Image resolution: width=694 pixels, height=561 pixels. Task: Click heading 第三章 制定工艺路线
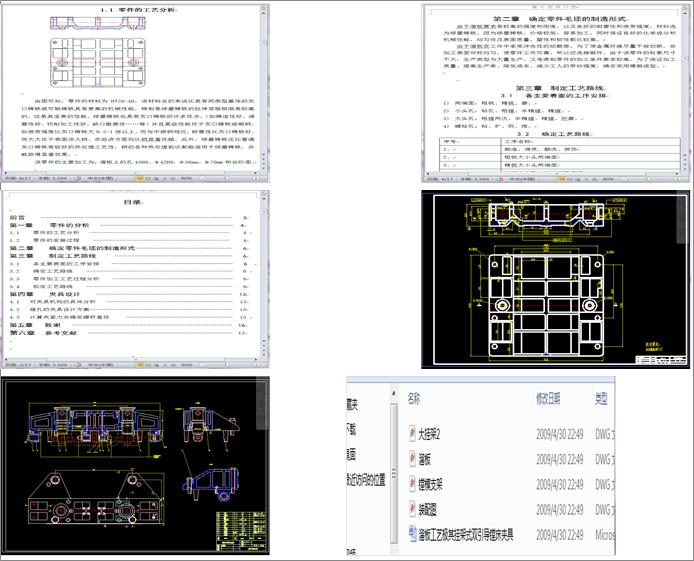pyautogui.click(x=561, y=88)
